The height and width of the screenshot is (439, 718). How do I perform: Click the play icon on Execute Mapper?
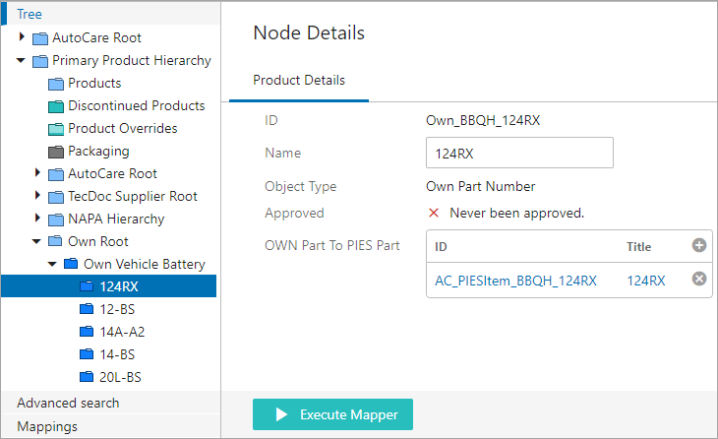pos(281,414)
